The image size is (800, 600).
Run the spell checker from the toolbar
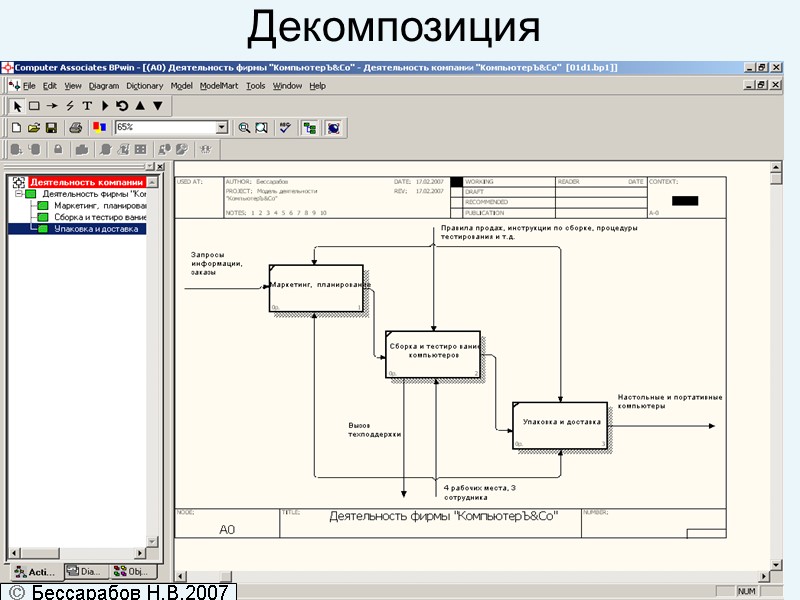[284, 127]
